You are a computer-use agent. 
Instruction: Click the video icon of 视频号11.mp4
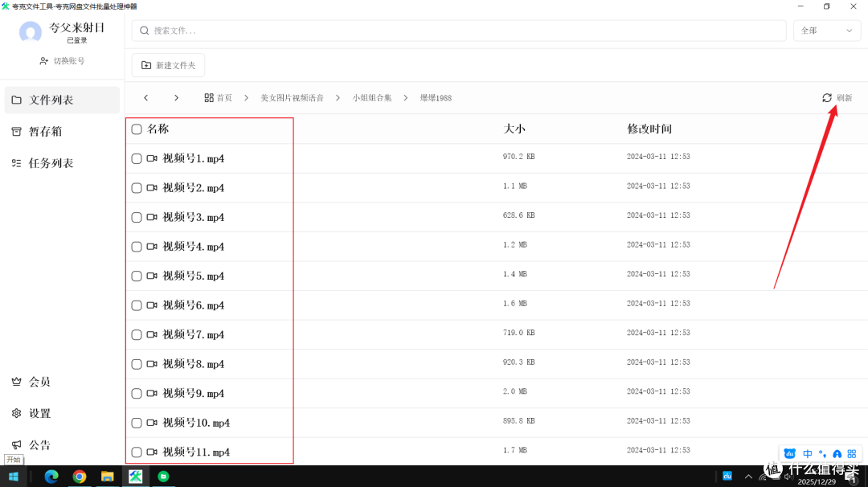pyautogui.click(x=152, y=452)
